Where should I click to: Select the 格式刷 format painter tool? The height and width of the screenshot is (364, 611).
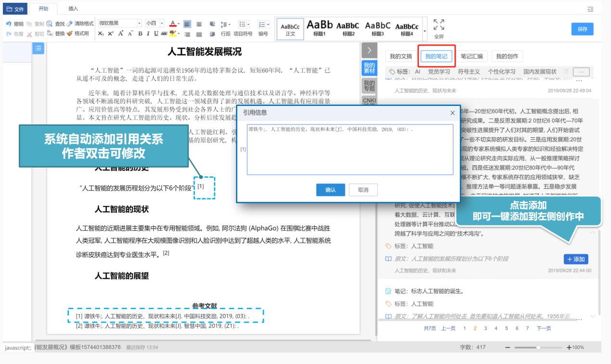pos(69,34)
